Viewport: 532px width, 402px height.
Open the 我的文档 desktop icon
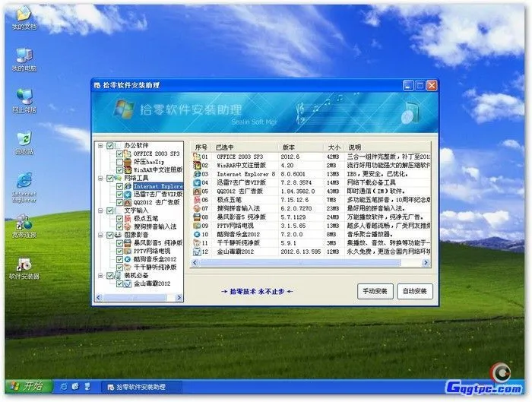(24, 17)
